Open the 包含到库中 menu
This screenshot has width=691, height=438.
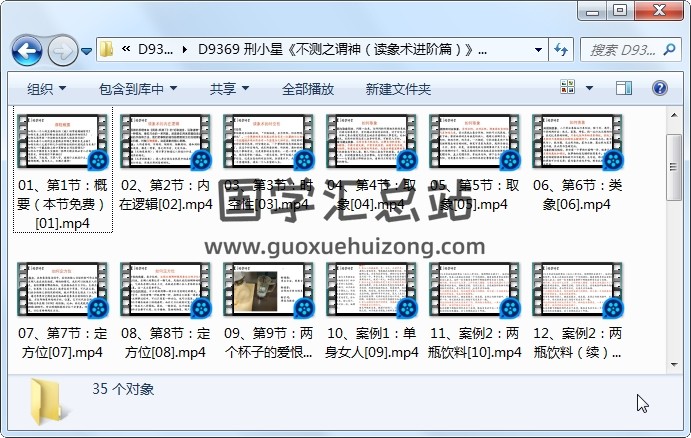(x=138, y=89)
